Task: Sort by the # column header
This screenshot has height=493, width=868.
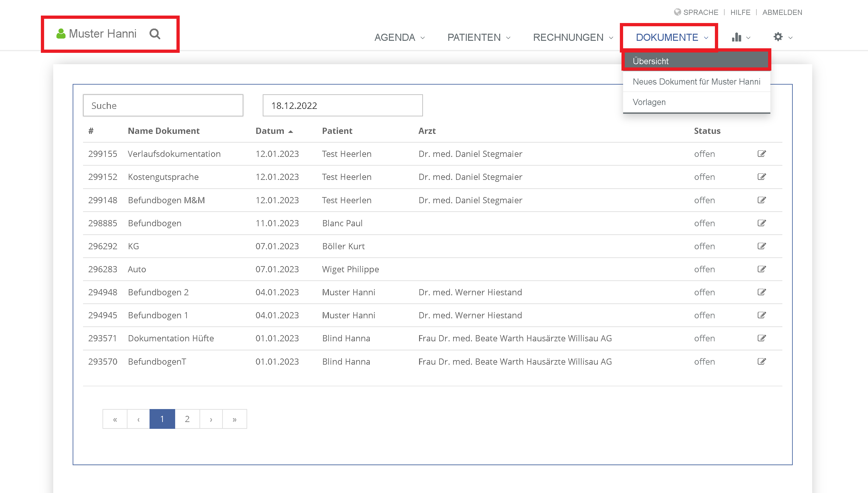Action: click(x=91, y=131)
